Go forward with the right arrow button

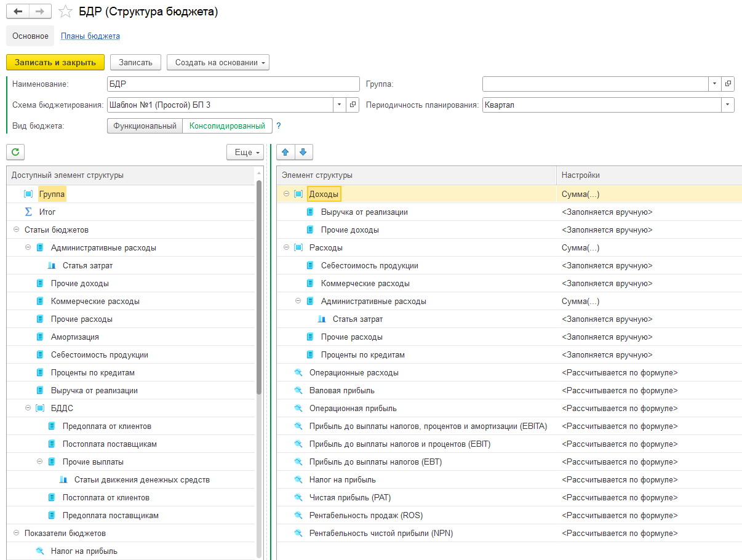[x=40, y=12]
